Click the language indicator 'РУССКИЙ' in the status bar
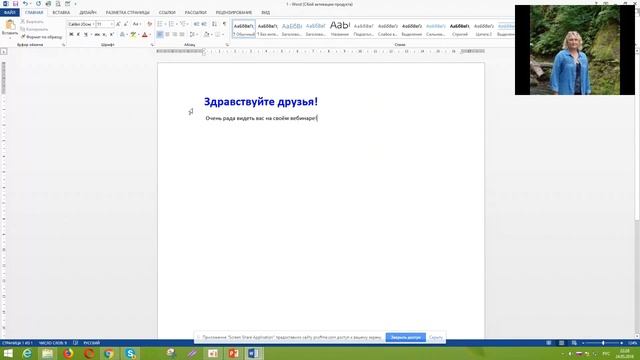640x360 pixels. (x=91, y=343)
